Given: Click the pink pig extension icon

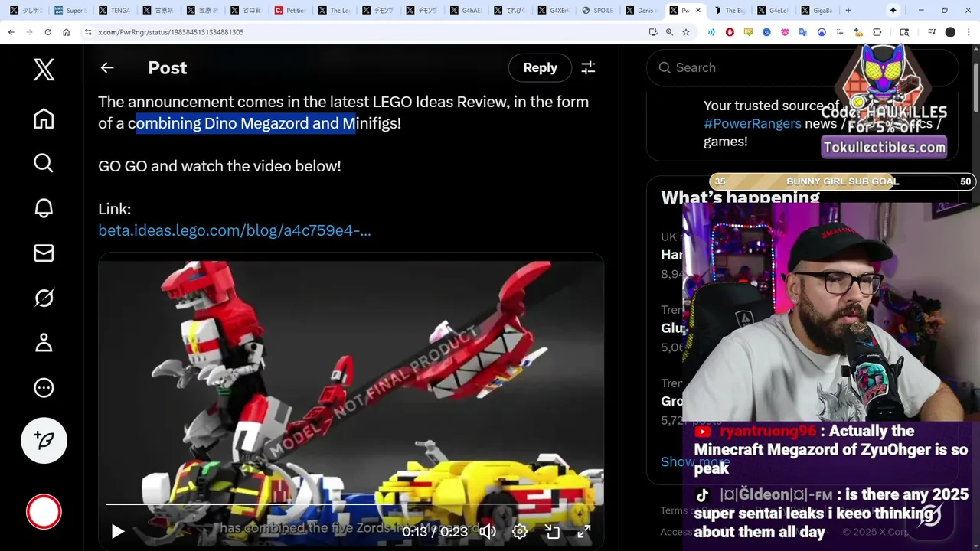Looking at the screenshot, I should pos(785,32).
